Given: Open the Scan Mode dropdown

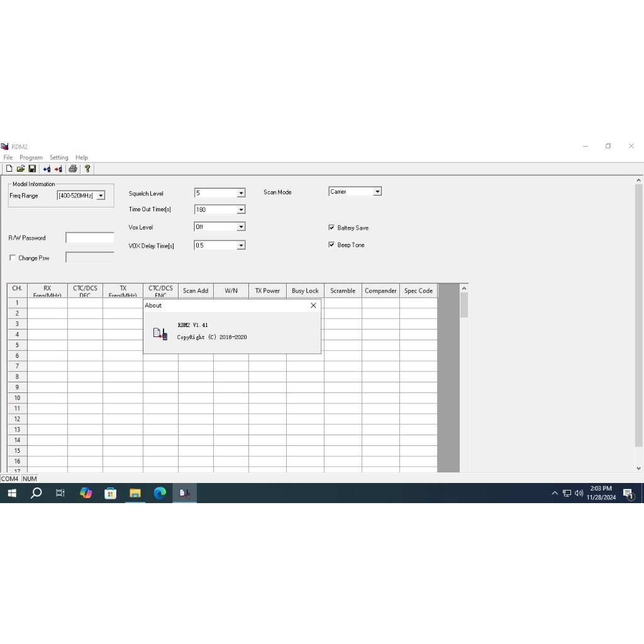Looking at the screenshot, I should click(x=377, y=192).
